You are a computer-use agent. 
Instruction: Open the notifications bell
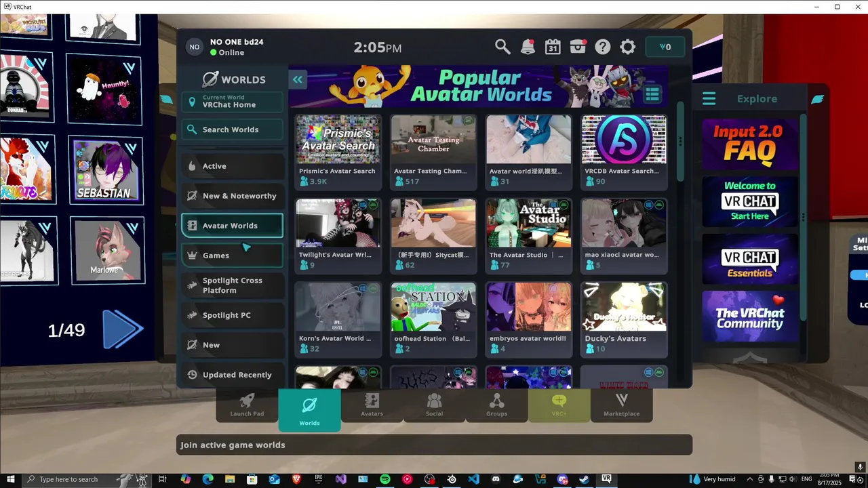point(528,47)
